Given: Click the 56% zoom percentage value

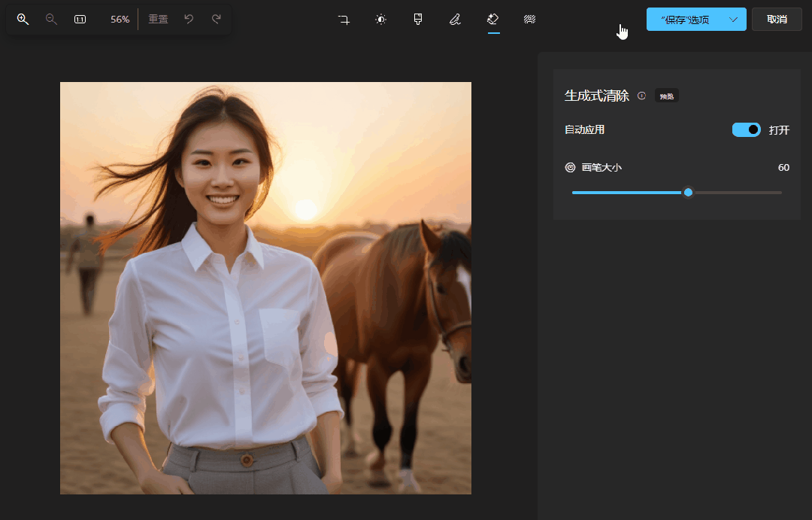Looking at the screenshot, I should pos(120,20).
